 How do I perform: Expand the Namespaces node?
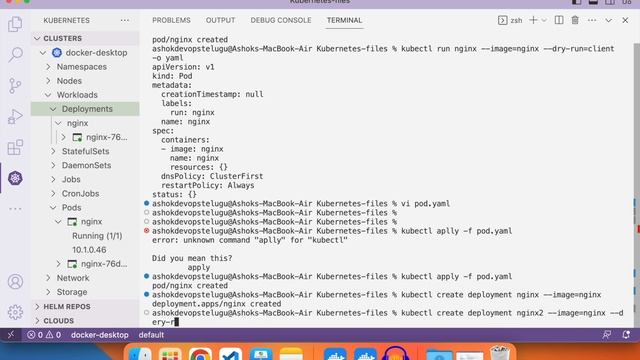point(48,67)
